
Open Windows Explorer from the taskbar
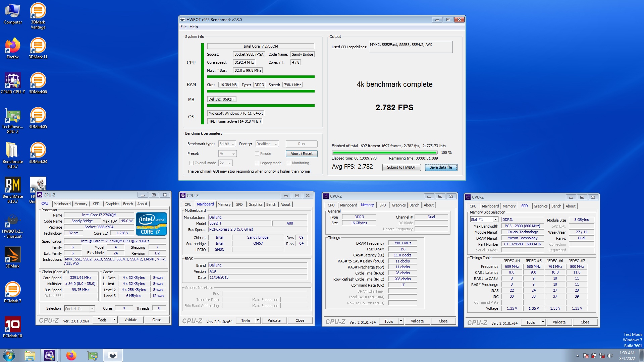coord(30,355)
